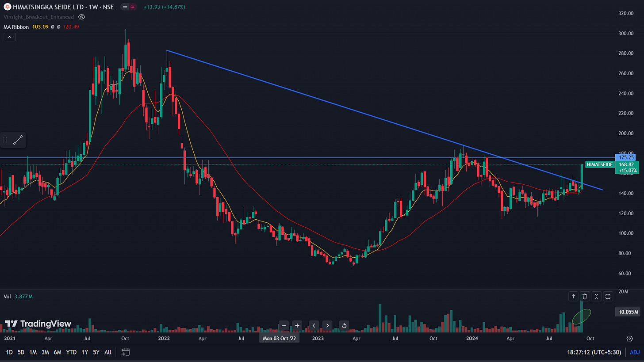Open the Go to date calendar
The image size is (644, 362).
click(x=125, y=352)
